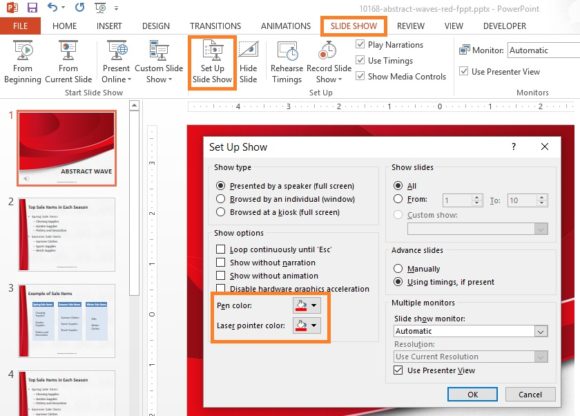Open the ANIMATIONS ribbon tab

tap(286, 26)
